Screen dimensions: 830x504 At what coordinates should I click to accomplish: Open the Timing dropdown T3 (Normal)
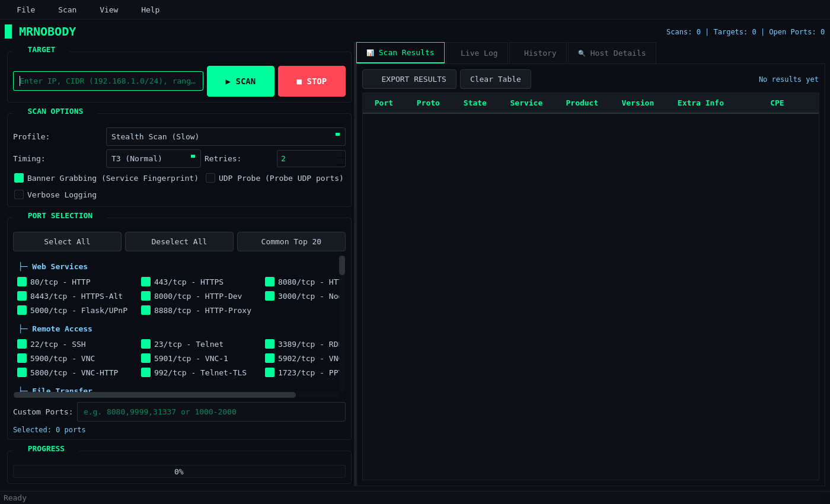tap(154, 158)
